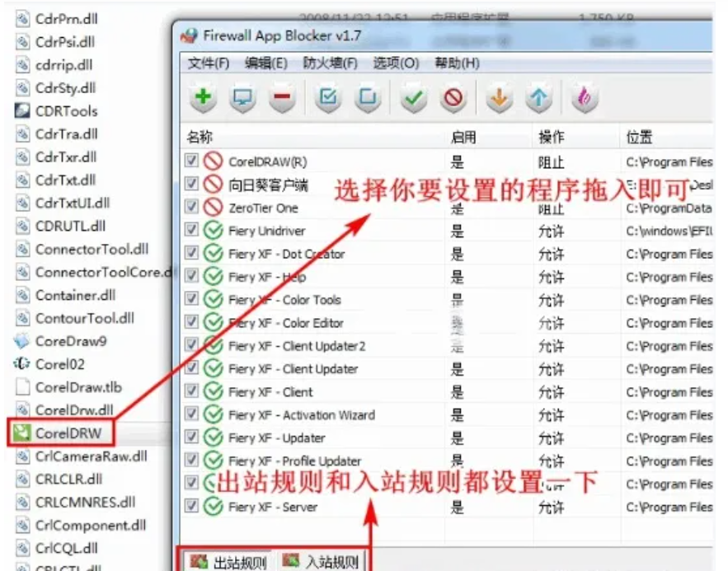
Task: Click the add process monitor toolbar icon
Action: [242, 98]
